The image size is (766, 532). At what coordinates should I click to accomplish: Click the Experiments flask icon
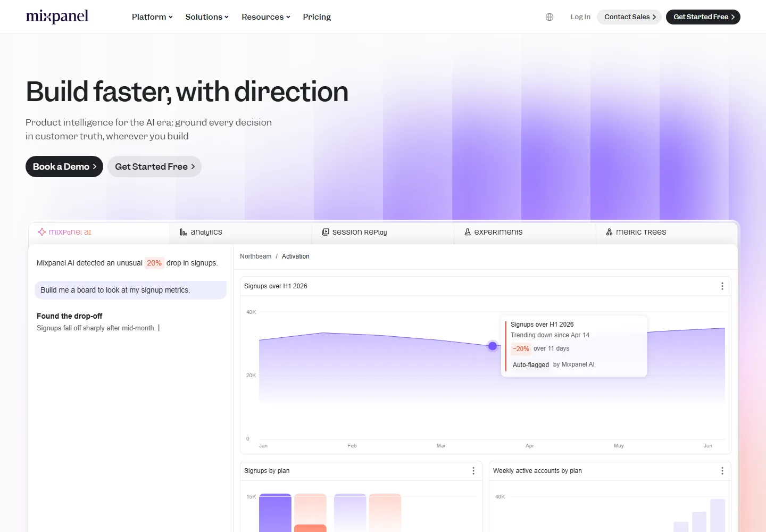[468, 232]
